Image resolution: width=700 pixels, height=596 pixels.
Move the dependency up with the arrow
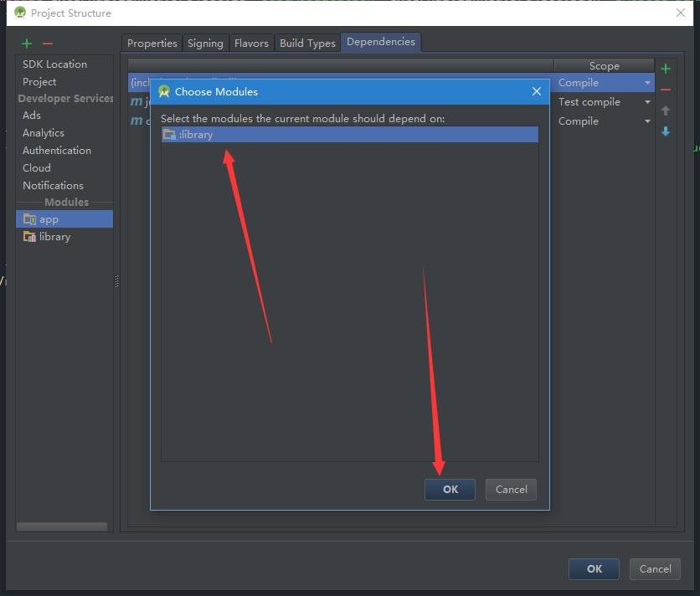[666, 110]
